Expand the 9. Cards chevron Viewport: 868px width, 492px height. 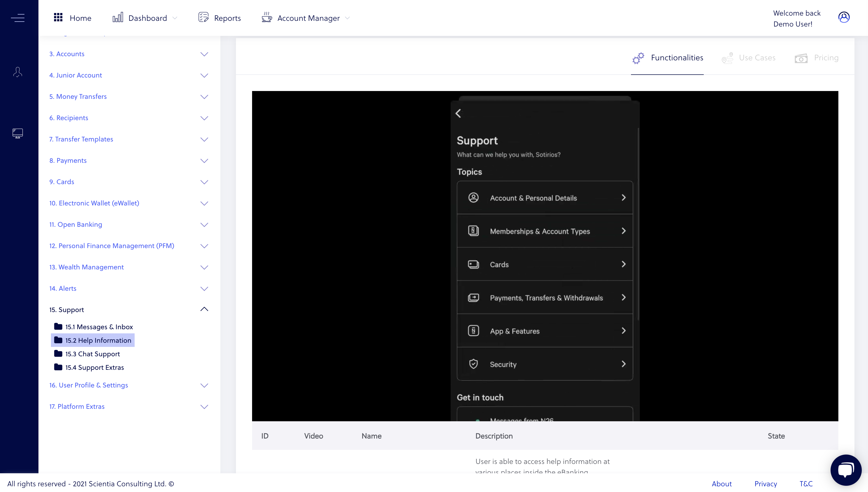click(x=204, y=182)
